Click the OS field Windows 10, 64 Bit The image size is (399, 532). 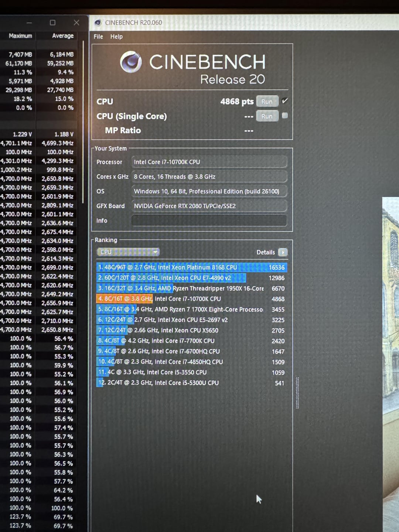pyautogui.click(x=209, y=191)
